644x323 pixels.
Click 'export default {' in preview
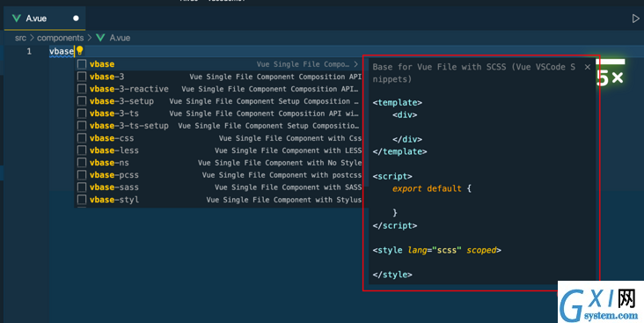432,188
